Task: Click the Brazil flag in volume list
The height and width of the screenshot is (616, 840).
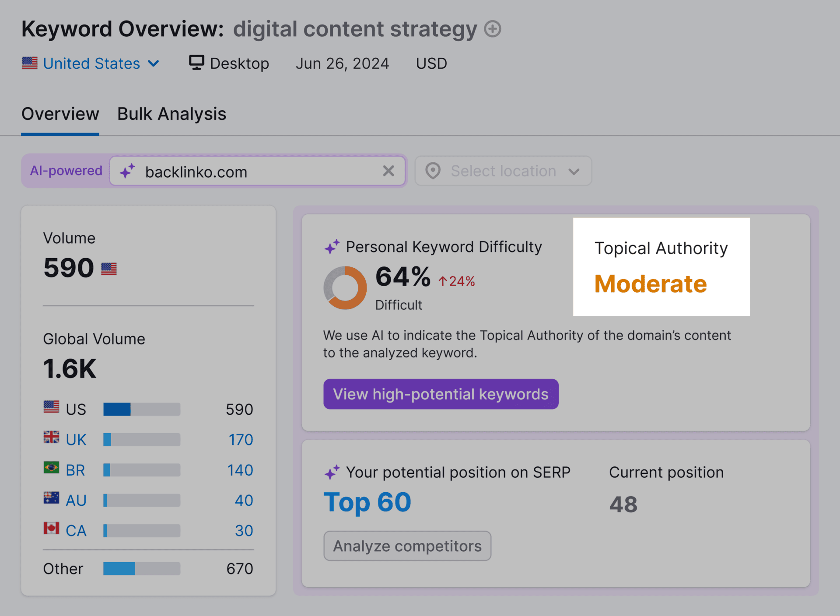Action: pyautogui.click(x=52, y=468)
